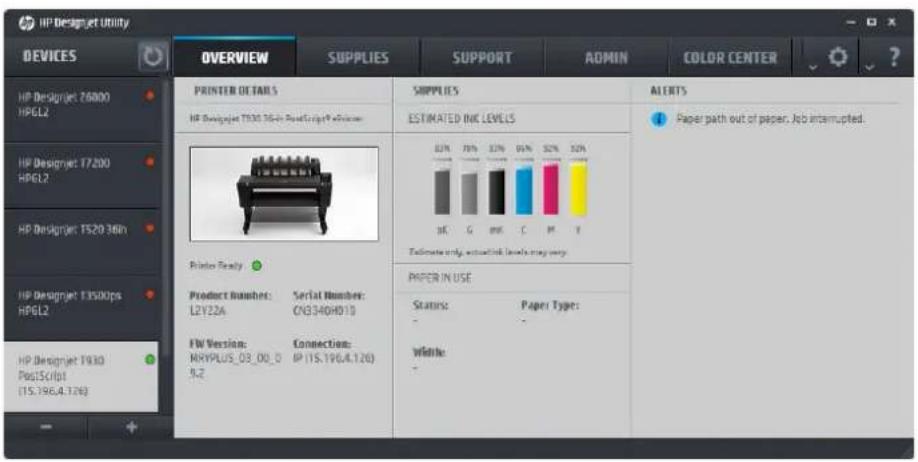
Task: Click red status dot for Designjet T3500ps
Action: (150, 294)
